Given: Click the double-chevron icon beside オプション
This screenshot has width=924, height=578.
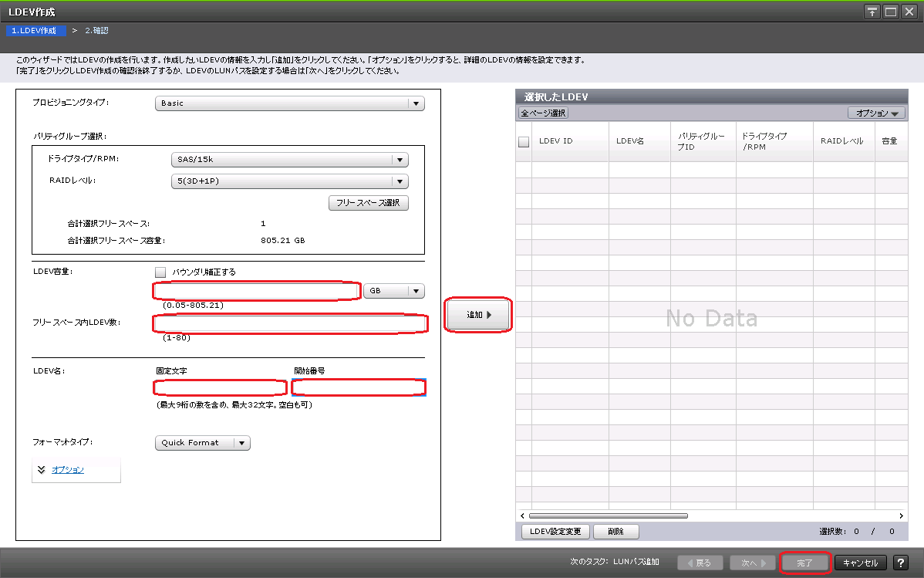Looking at the screenshot, I should pos(42,469).
